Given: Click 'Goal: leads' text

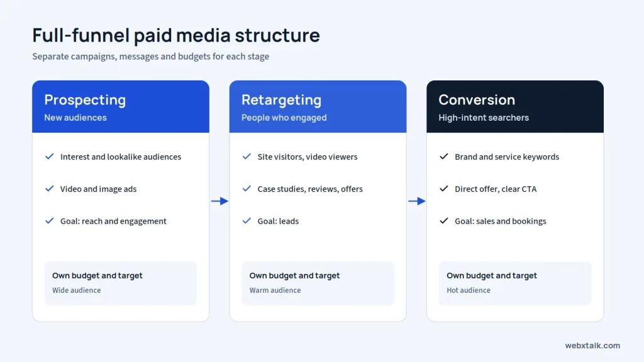Looking at the screenshot, I should pyautogui.click(x=278, y=221).
